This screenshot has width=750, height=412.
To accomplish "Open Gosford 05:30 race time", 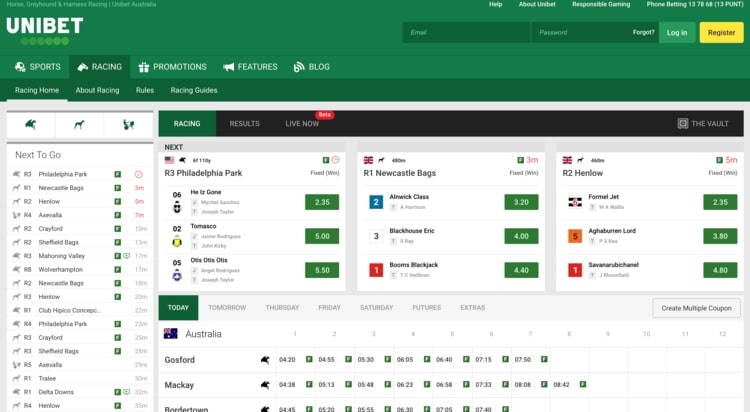I will [365, 359].
